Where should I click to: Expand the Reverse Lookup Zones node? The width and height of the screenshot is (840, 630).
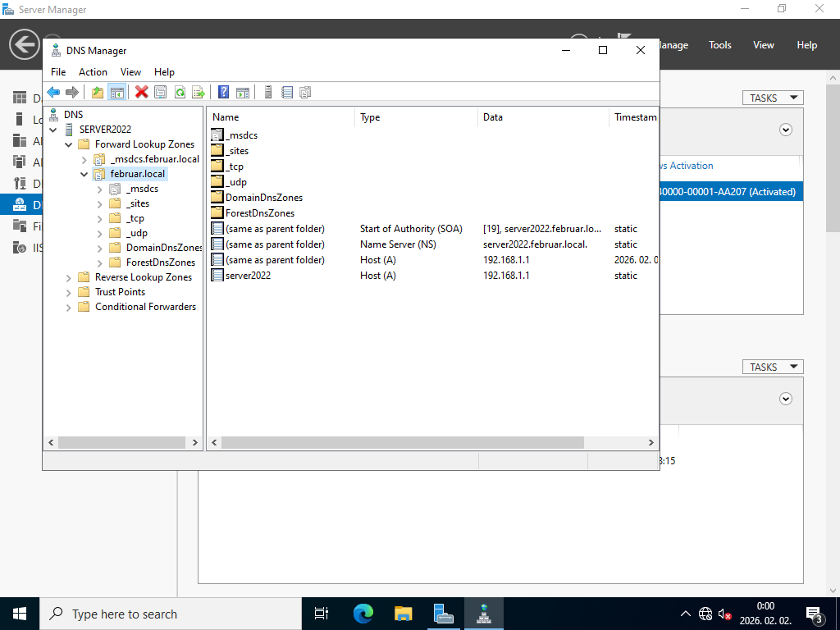pyautogui.click(x=69, y=277)
